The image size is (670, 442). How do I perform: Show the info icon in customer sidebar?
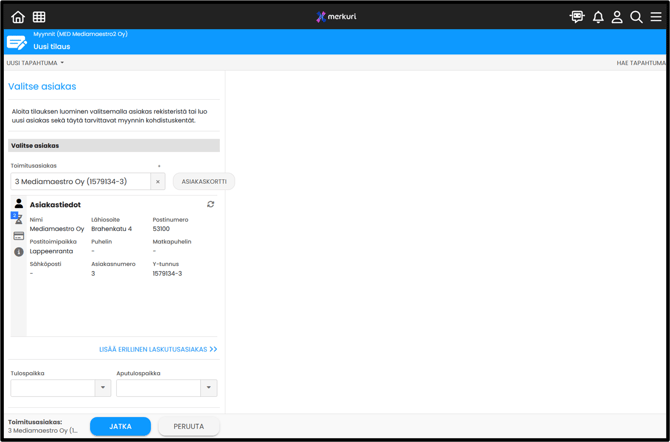18,252
